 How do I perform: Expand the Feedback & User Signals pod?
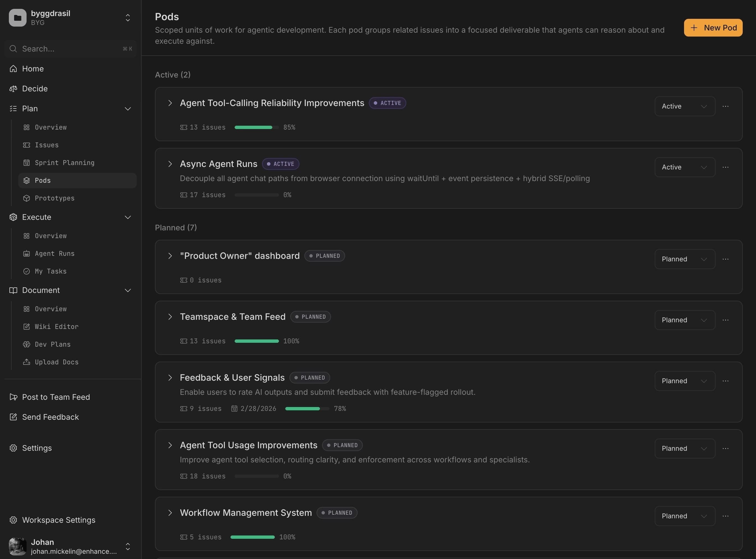[x=170, y=378]
